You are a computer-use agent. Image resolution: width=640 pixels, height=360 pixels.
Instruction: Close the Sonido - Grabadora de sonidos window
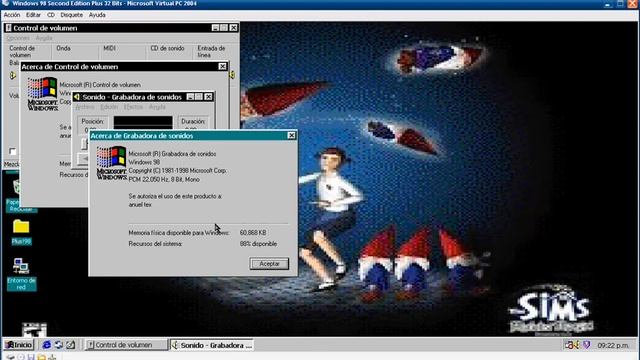(208, 97)
